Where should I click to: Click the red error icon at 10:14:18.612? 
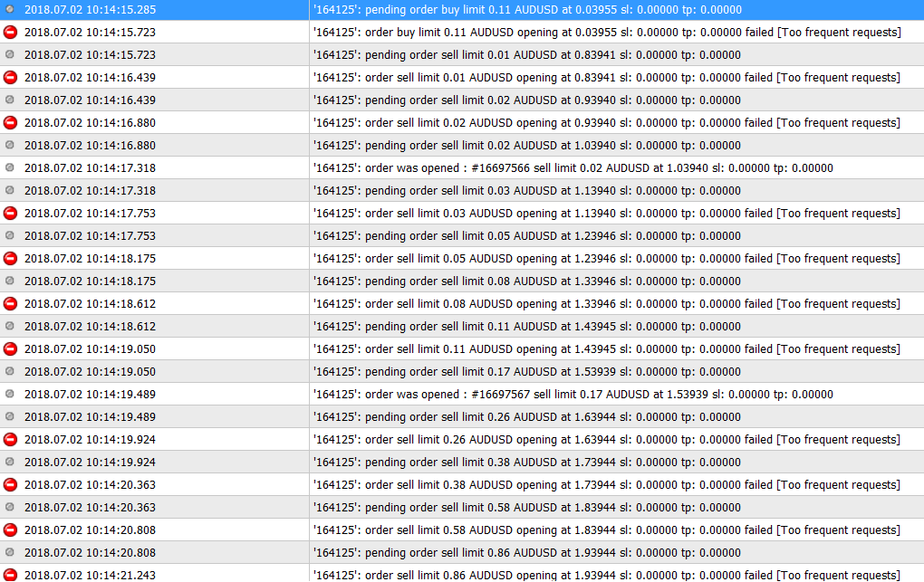point(10,303)
